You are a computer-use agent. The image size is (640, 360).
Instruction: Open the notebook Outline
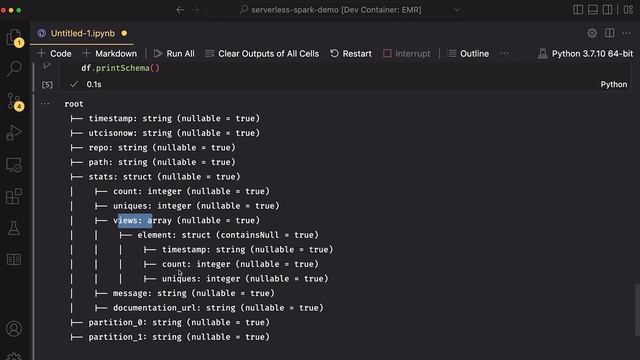[x=468, y=53]
